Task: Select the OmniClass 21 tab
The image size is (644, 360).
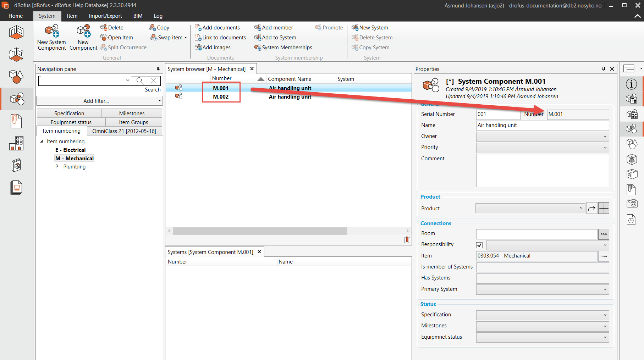Action: [124, 131]
